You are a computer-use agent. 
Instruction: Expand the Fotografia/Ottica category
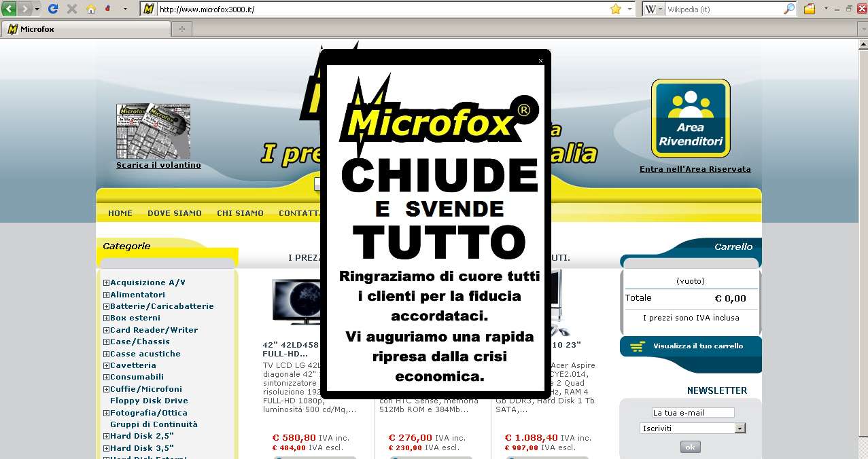point(107,413)
